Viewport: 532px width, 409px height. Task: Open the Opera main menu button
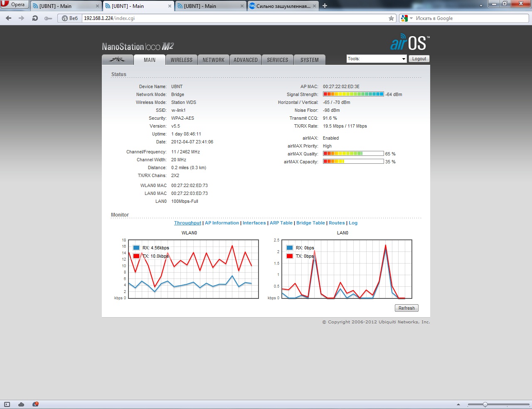tap(15, 5)
